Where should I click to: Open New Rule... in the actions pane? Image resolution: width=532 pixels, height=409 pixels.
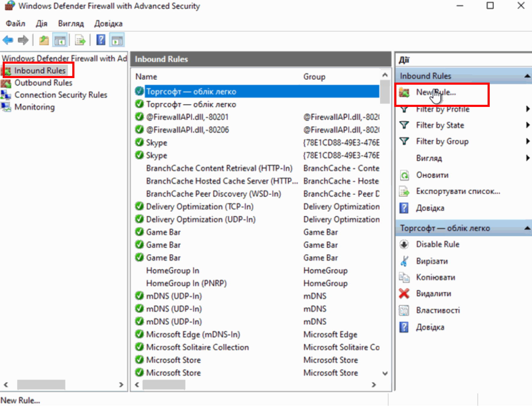coord(435,92)
